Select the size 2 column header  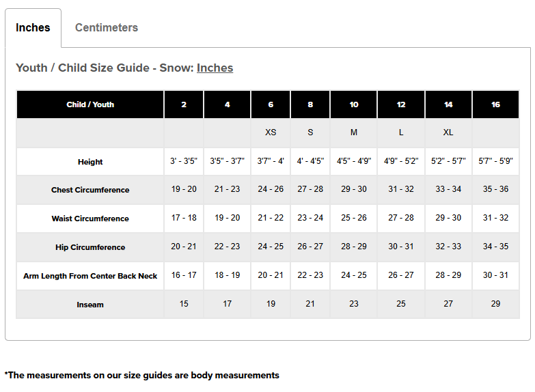point(184,104)
